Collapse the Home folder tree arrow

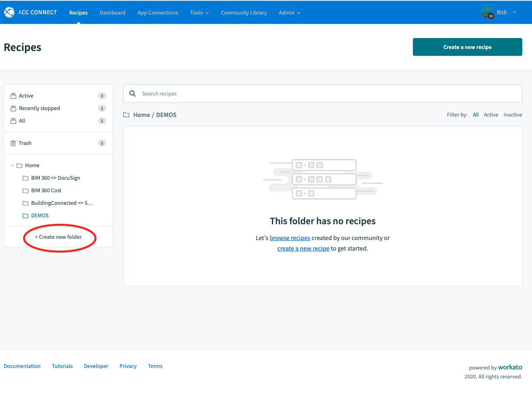click(x=13, y=166)
